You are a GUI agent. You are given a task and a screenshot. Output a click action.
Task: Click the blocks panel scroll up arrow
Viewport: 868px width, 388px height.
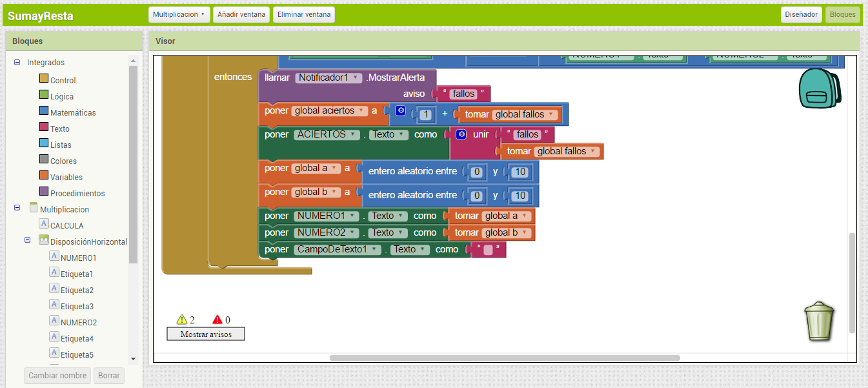tap(134, 61)
